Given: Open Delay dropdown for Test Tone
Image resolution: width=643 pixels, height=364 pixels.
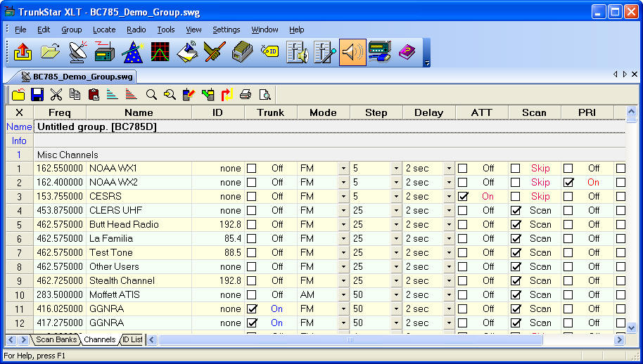Looking at the screenshot, I should pyautogui.click(x=449, y=253).
